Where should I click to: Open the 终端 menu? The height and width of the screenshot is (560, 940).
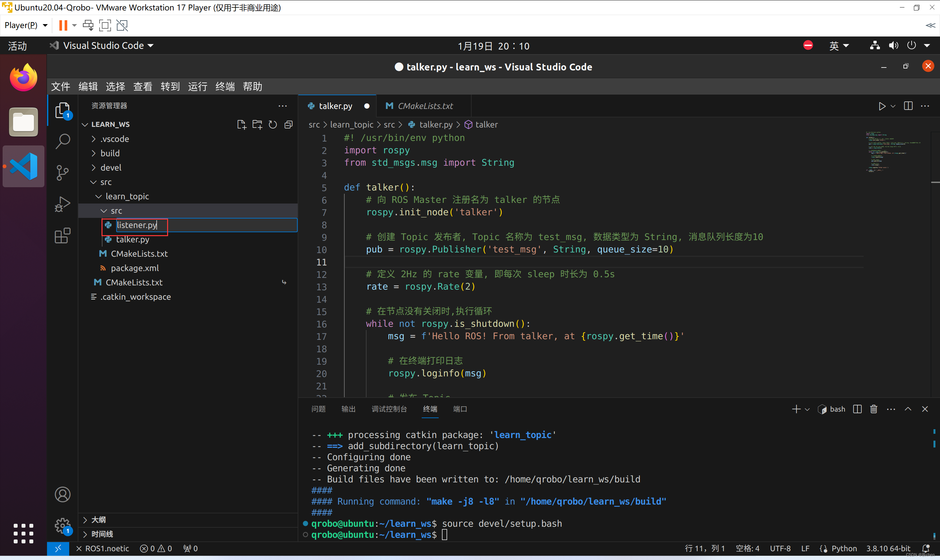click(225, 86)
